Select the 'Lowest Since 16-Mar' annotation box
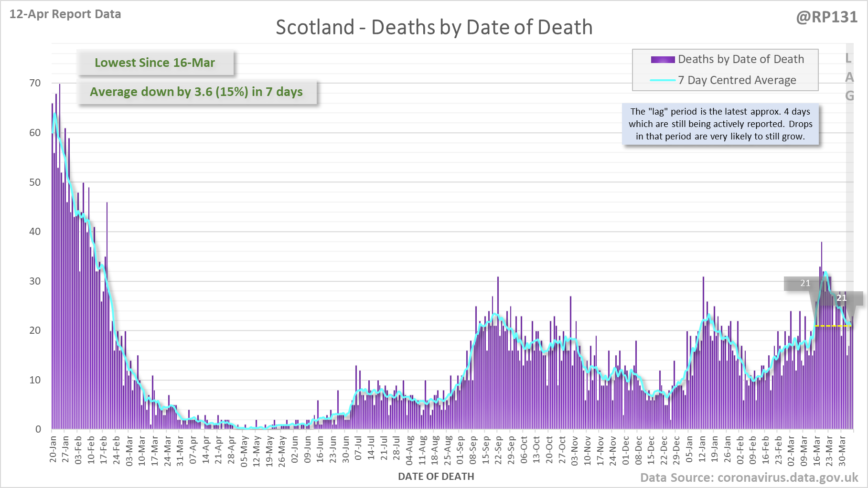Viewport: 868px width, 488px height. [155, 63]
